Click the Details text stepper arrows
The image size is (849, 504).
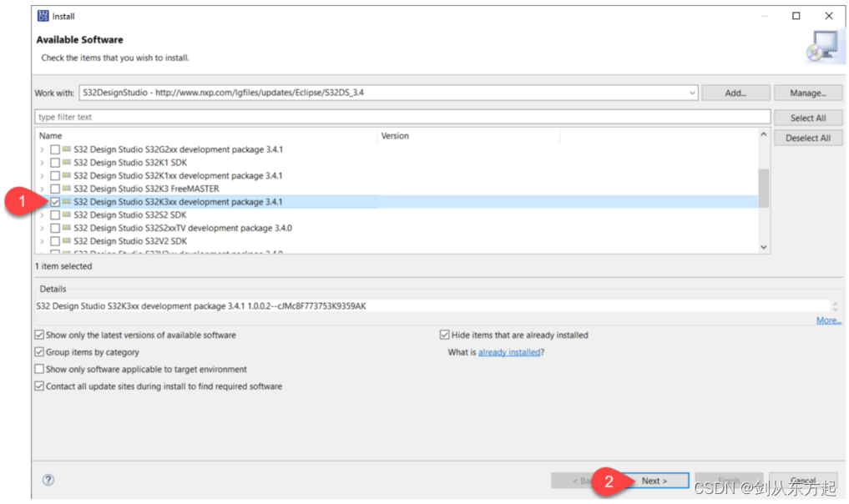coord(835,306)
